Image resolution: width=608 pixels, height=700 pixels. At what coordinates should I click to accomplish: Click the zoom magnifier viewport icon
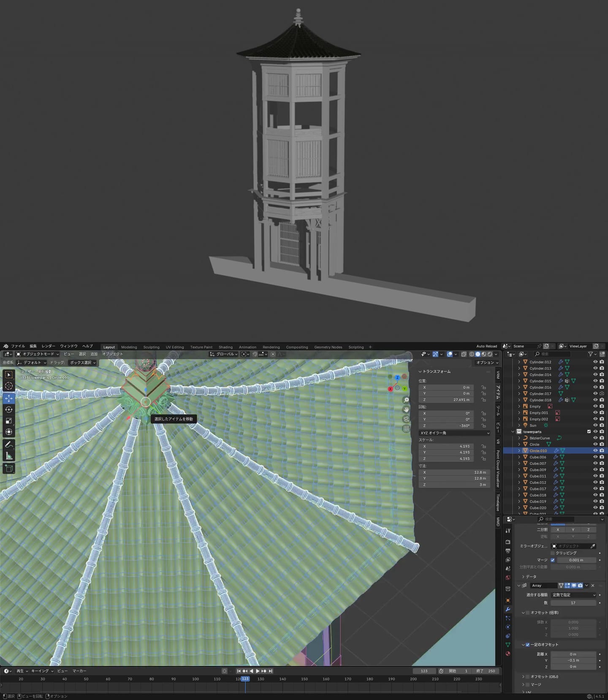coord(406,400)
